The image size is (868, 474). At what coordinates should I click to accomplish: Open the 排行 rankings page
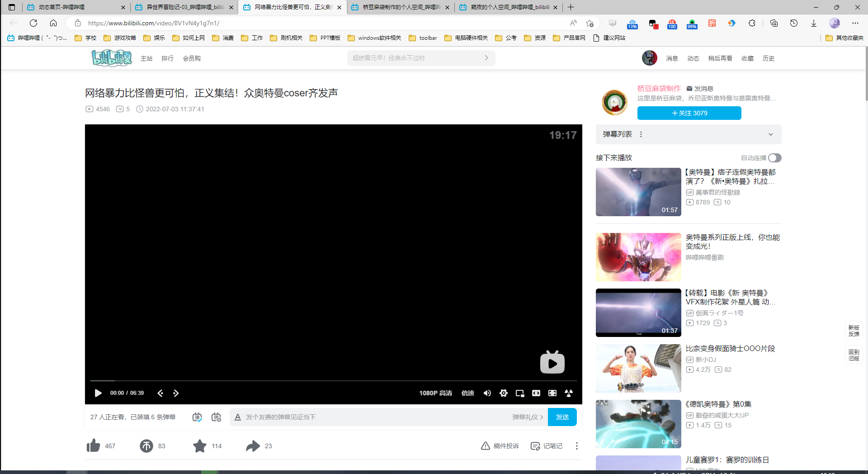coord(168,58)
